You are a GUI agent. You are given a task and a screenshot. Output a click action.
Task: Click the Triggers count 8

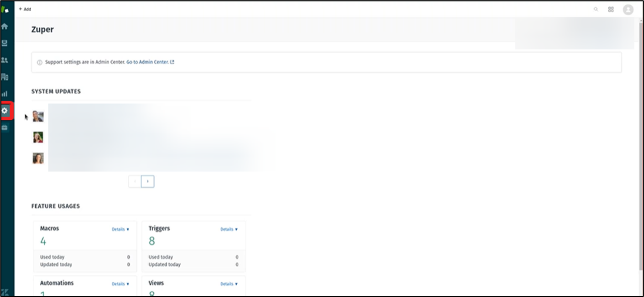tap(151, 241)
